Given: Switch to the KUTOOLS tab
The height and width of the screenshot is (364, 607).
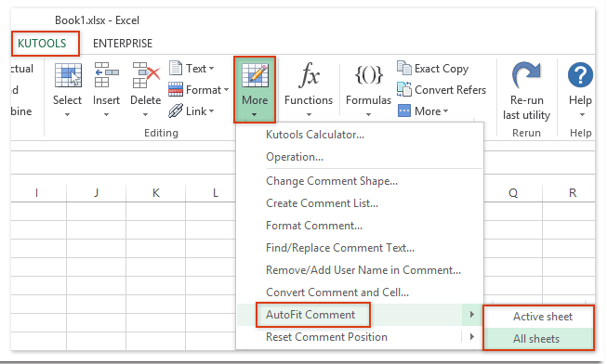Looking at the screenshot, I should 42,44.
